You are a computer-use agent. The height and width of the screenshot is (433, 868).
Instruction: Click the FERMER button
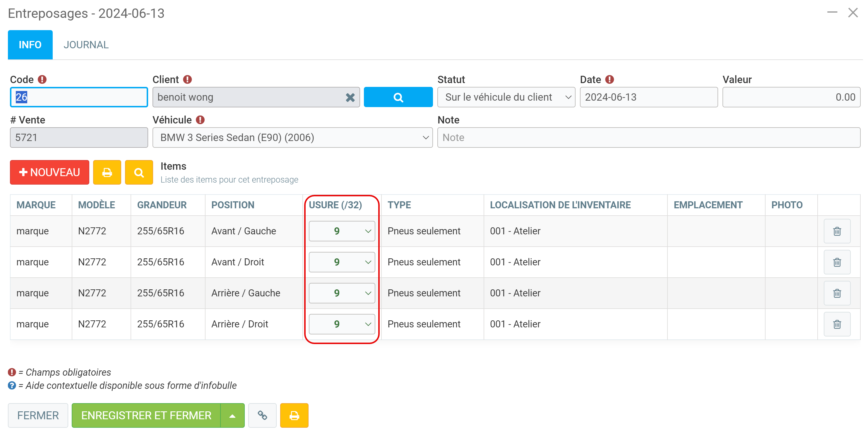[x=38, y=415]
